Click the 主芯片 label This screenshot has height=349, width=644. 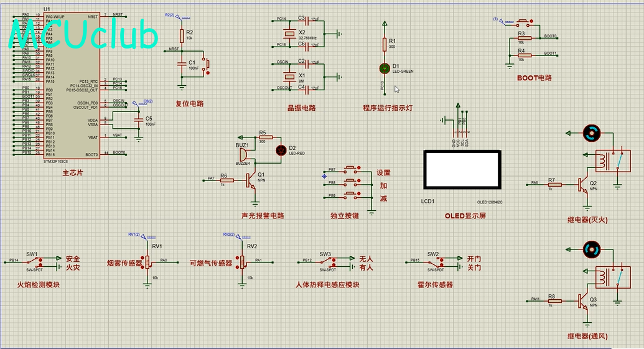pyautogui.click(x=73, y=173)
